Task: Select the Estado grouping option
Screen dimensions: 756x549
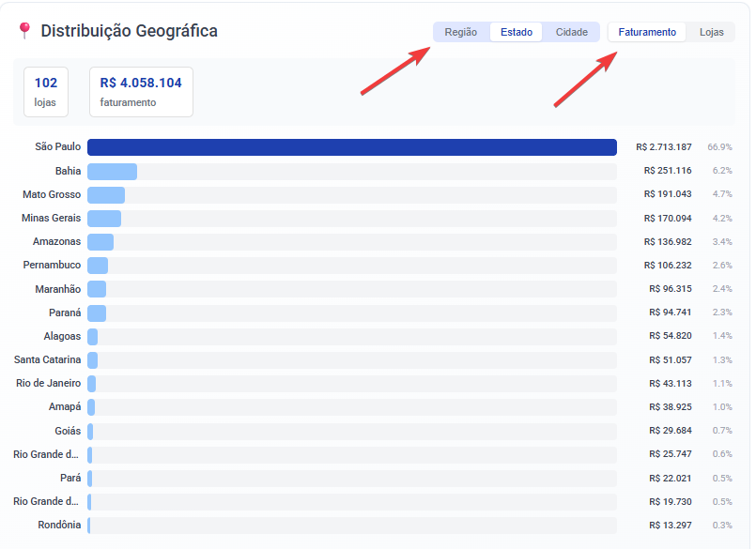Action: tap(516, 32)
